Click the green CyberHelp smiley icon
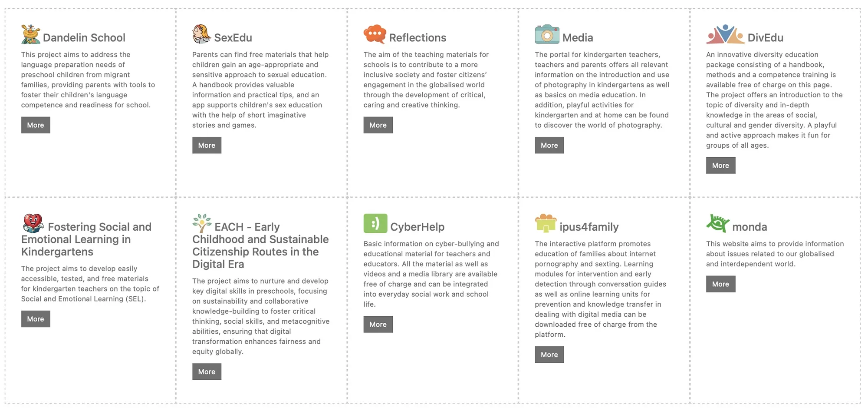Screen dimensions: 868x411 (x=375, y=223)
